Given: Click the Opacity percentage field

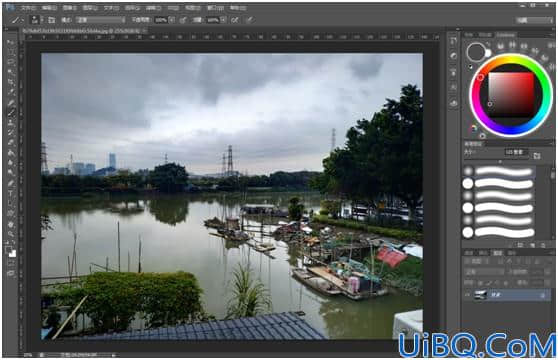Looking at the screenshot, I should pos(161,20).
